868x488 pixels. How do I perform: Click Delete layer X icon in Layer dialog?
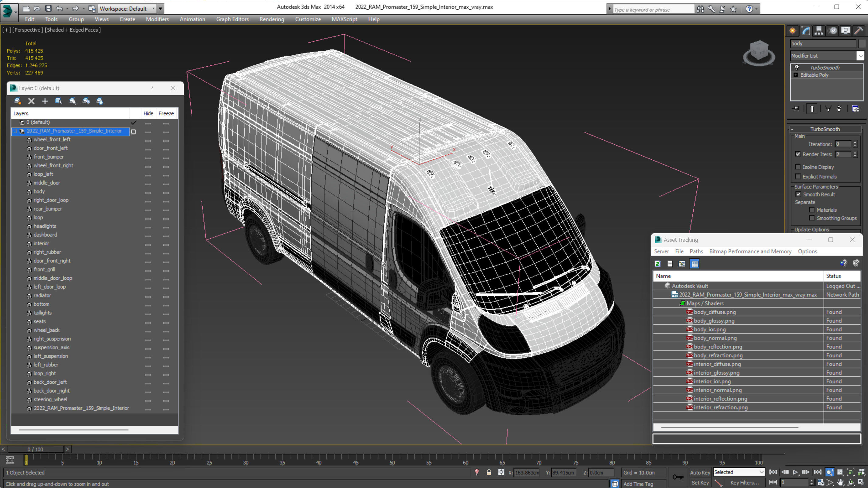click(31, 101)
